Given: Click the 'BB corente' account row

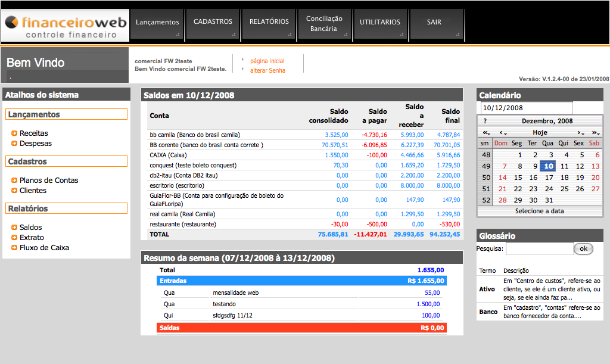Looking at the screenshot, I should [305, 145].
